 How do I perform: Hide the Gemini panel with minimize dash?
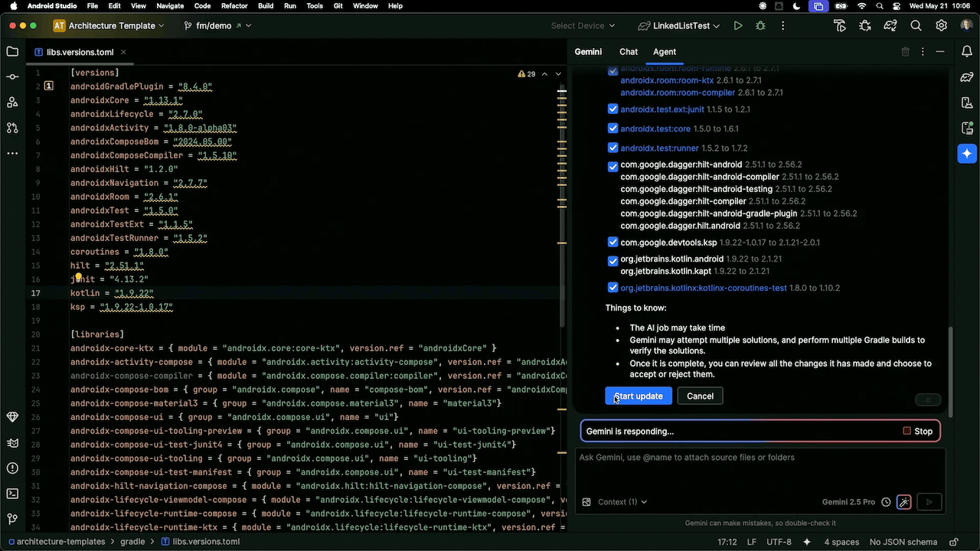pos(941,52)
